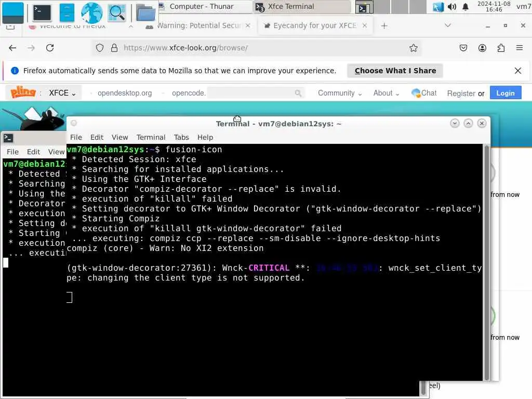Open the Chat link

pyautogui.click(x=424, y=93)
